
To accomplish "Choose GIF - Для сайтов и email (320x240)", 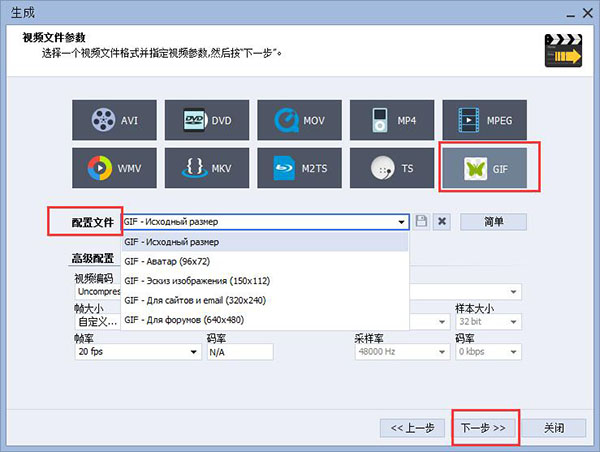I will pyautogui.click(x=265, y=300).
